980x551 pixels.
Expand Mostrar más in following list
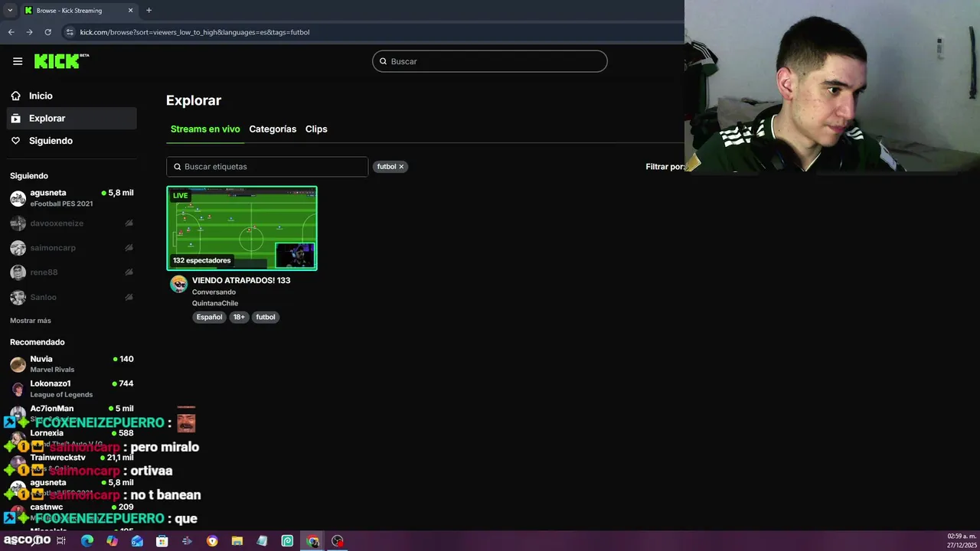(x=31, y=321)
